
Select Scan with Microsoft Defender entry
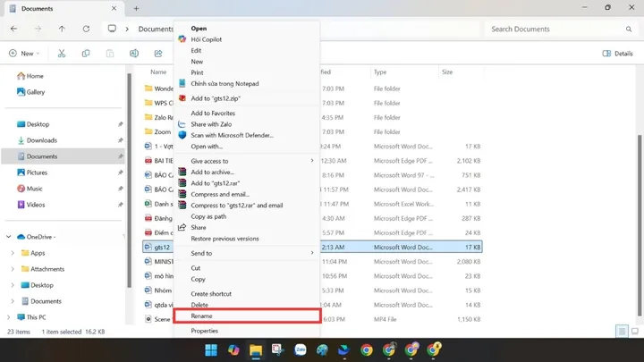coord(247,135)
